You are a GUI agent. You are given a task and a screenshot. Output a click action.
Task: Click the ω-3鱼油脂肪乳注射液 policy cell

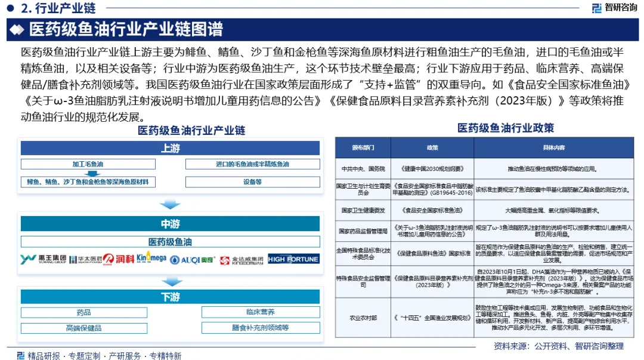pos(432,231)
